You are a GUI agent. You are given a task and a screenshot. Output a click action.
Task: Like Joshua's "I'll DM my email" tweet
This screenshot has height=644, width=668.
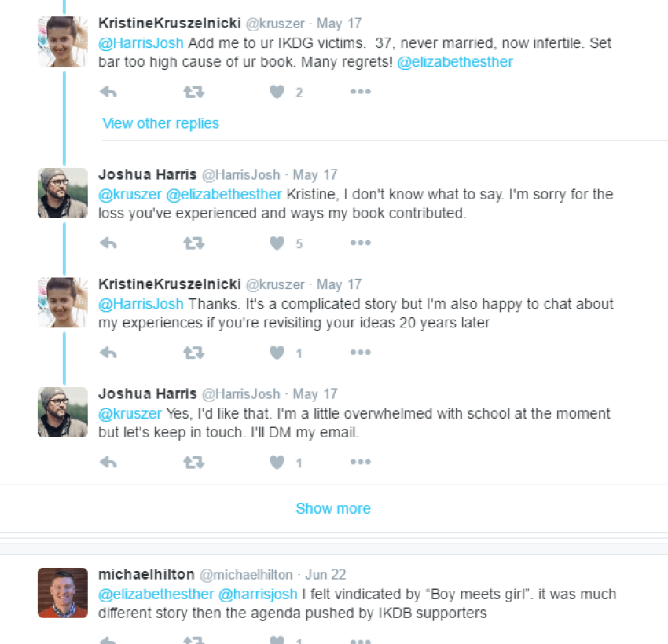coord(277,463)
